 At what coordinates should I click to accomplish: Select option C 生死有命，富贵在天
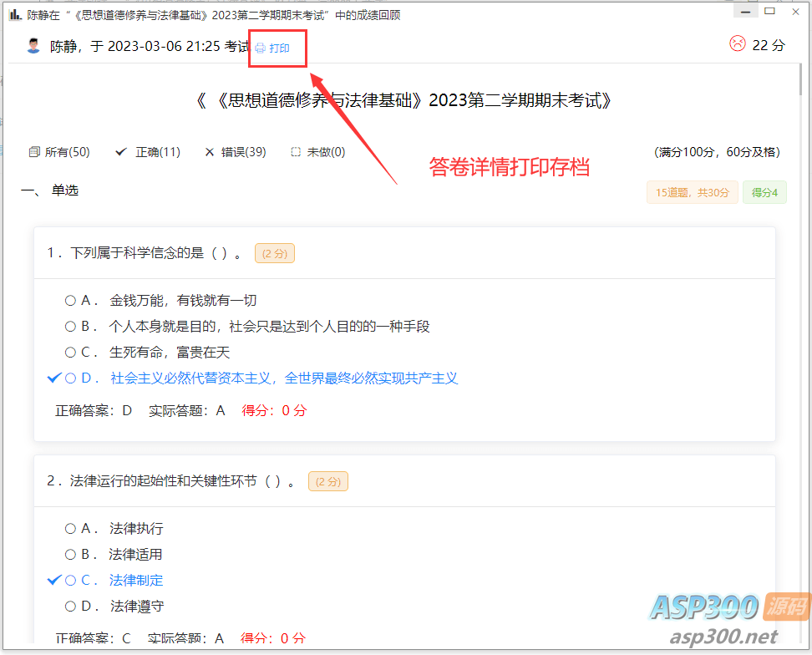pos(70,353)
